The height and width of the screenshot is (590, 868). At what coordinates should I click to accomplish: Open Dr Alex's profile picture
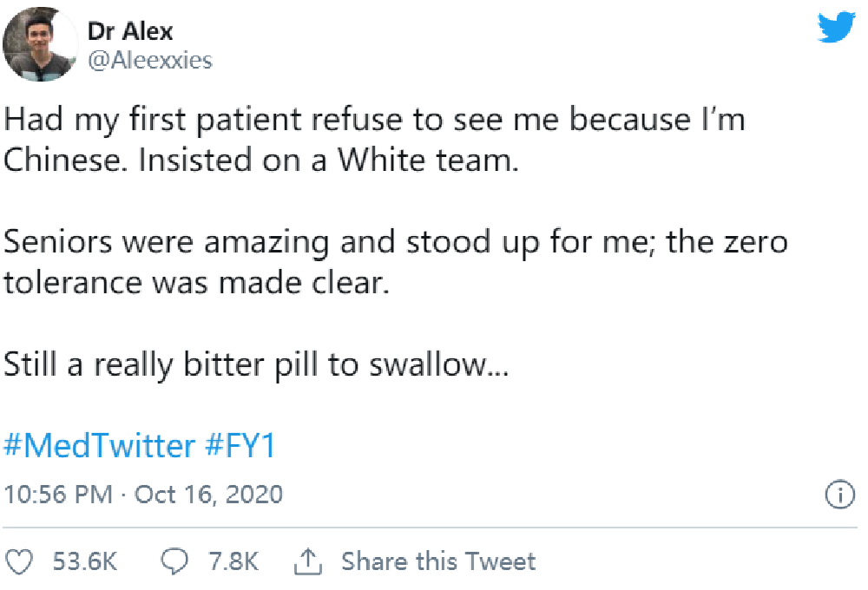tap(41, 44)
